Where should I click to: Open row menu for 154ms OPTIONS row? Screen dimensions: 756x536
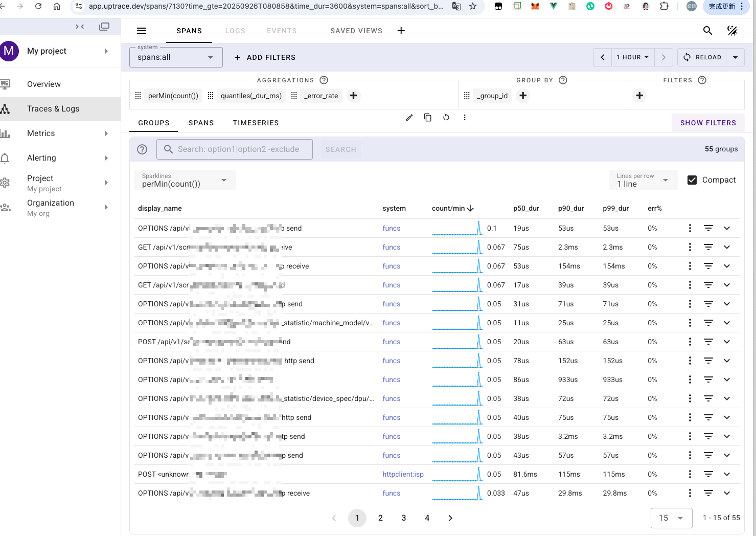pyautogui.click(x=690, y=266)
